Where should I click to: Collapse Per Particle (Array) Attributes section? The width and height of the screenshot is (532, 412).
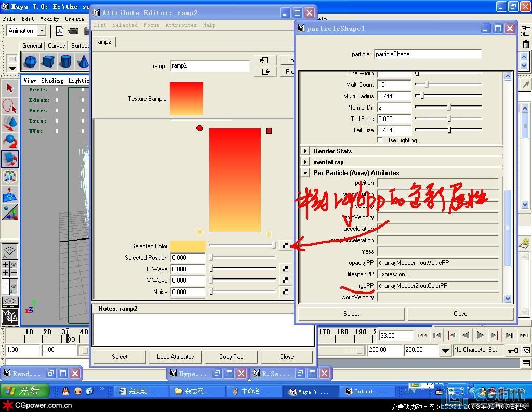point(305,172)
